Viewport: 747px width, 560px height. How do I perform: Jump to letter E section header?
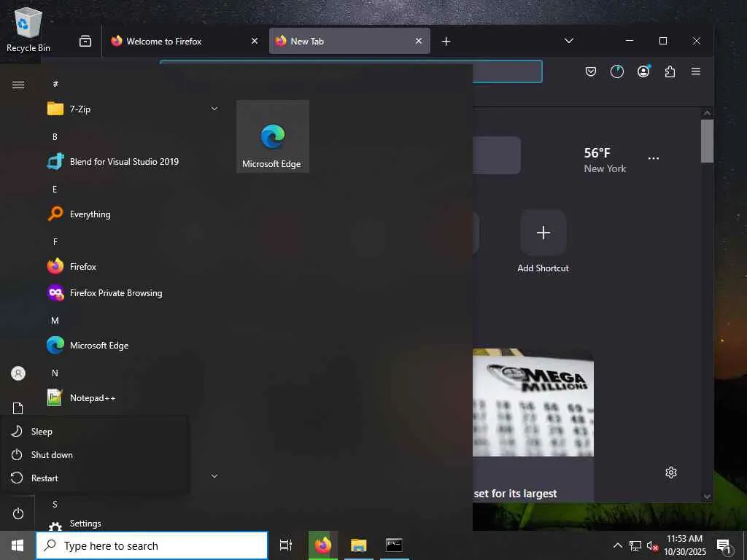[x=55, y=189]
